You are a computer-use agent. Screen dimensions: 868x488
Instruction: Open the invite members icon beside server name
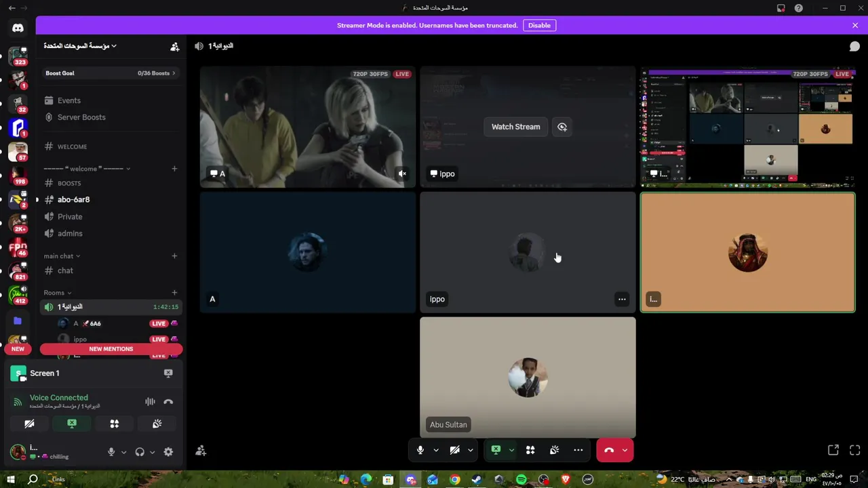[x=174, y=46]
